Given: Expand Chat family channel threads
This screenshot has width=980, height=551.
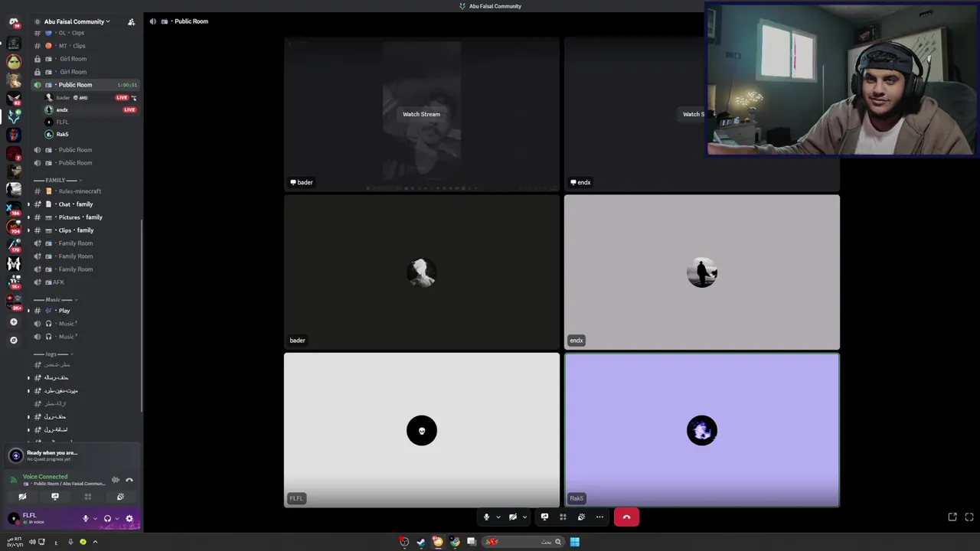Looking at the screenshot, I should coord(28,204).
